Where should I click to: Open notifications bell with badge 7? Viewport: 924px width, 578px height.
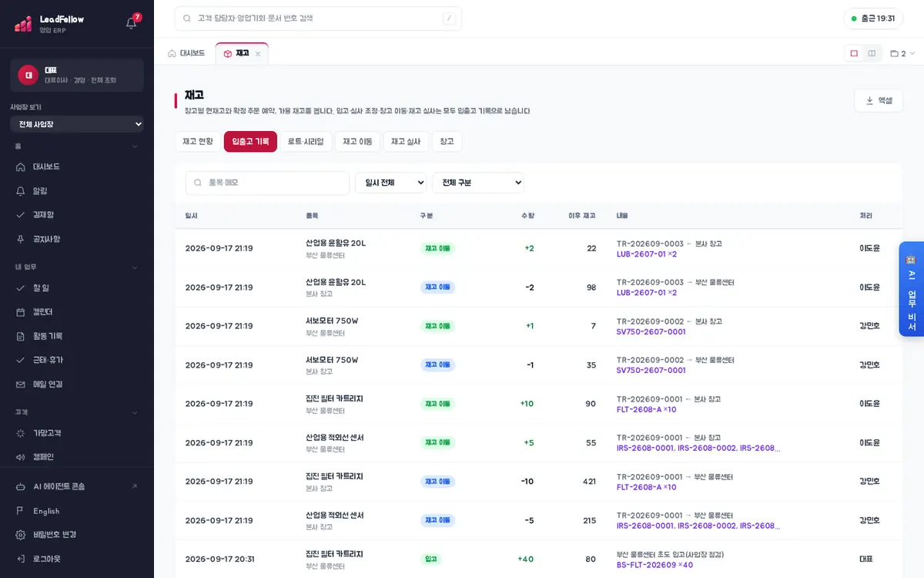[x=132, y=22]
